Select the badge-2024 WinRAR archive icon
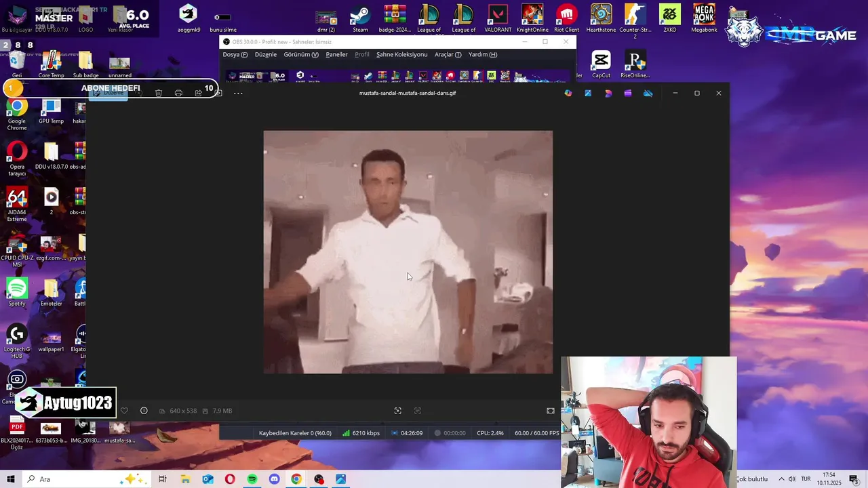This screenshot has height=488, width=868. tap(395, 18)
